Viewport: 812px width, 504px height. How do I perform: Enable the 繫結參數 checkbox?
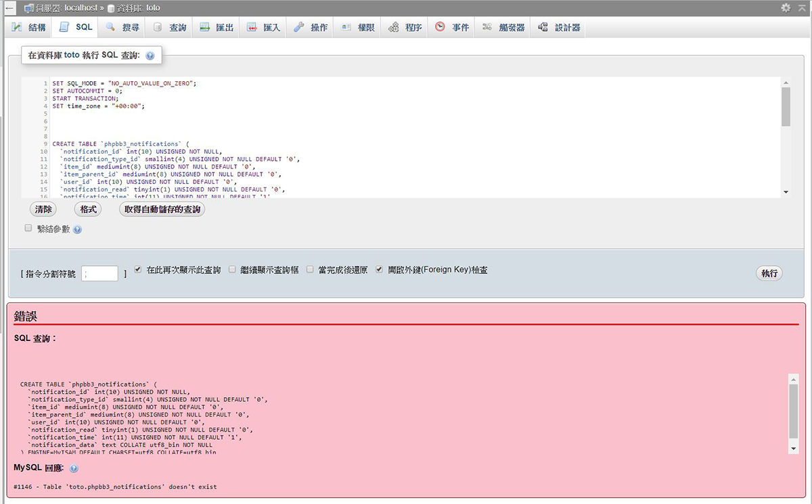click(28, 229)
